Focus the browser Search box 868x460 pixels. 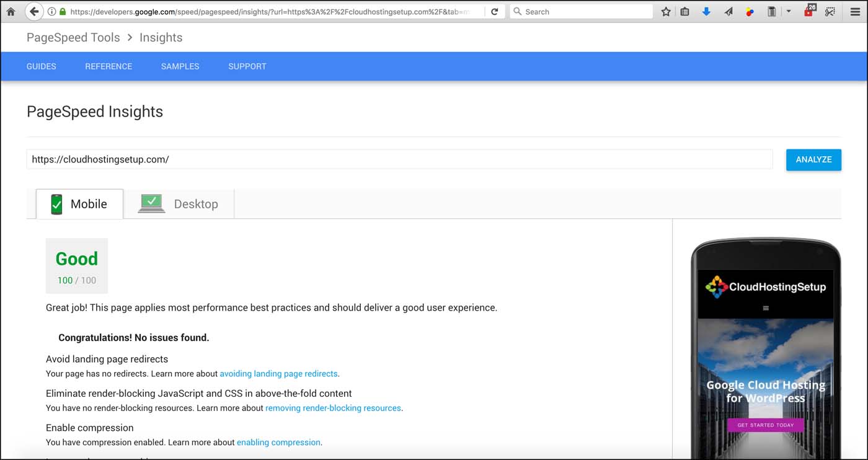pyautogui.click(x=581, y=11)
